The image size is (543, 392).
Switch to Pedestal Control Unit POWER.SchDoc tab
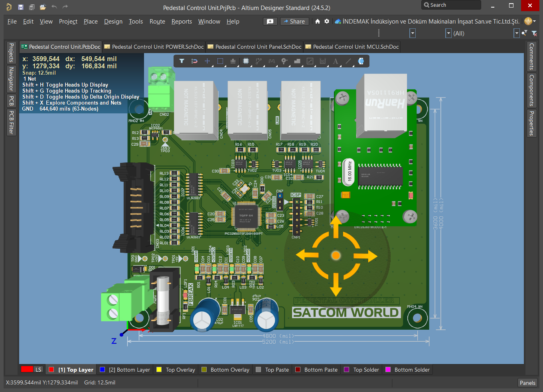coord(154,47)
